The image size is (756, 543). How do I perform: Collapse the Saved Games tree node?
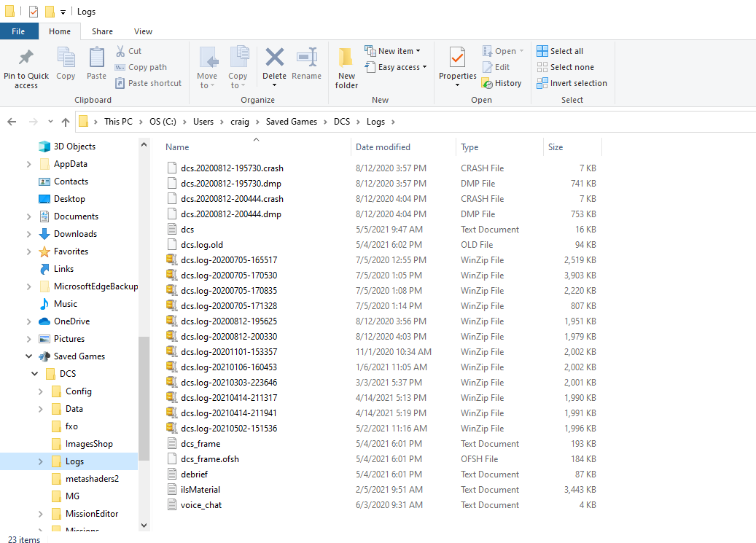coord(29,356)
